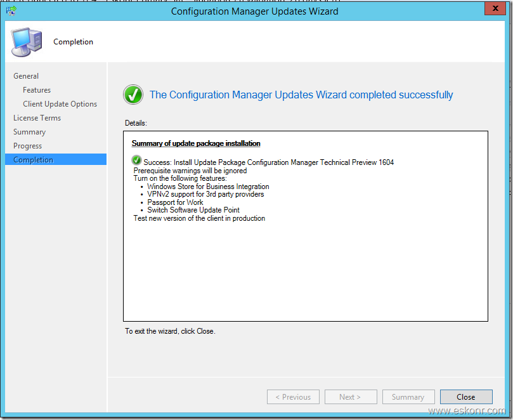The image size is (513, 420).
Task: Click the computer icon beside Completion header
Action: point(26,42)
